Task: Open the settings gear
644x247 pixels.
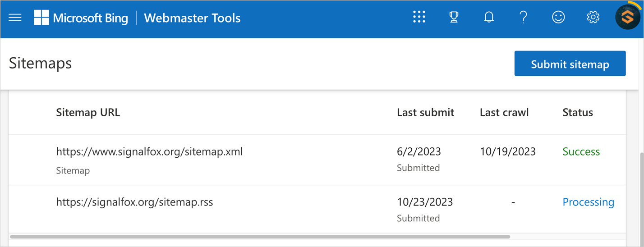Action: (x=593, y=18)
